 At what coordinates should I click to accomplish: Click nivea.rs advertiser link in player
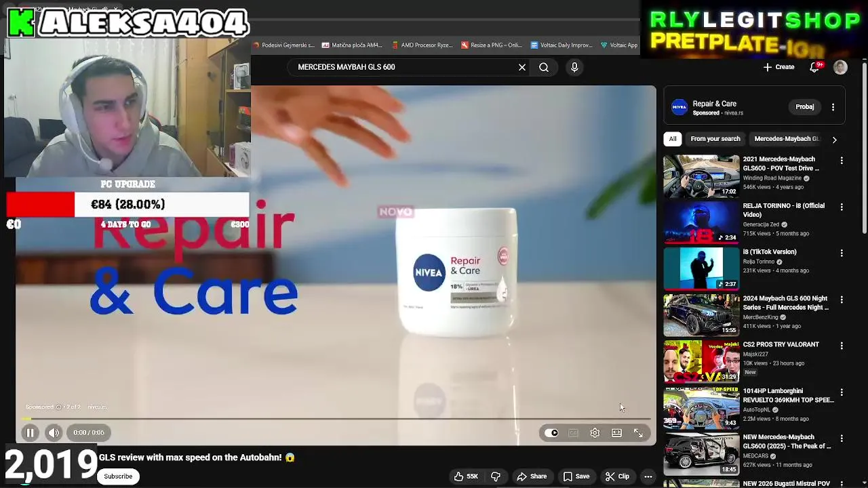98,407
